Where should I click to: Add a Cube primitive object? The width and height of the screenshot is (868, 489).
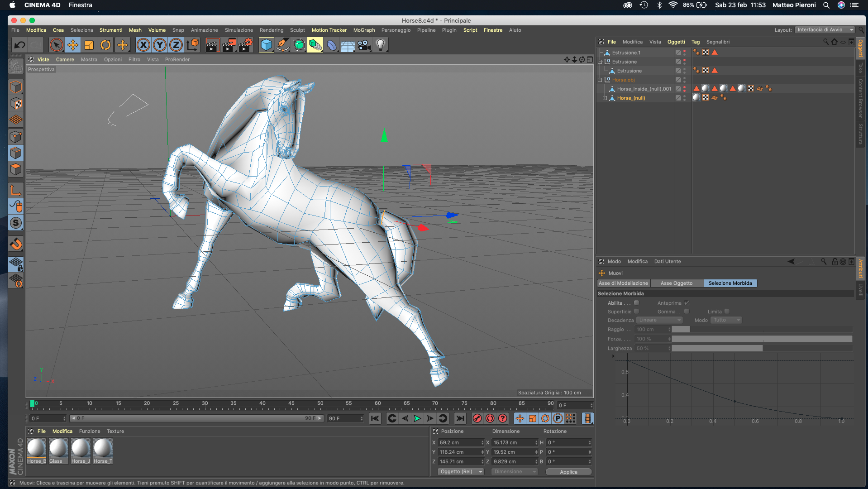[x=267, y=45]
